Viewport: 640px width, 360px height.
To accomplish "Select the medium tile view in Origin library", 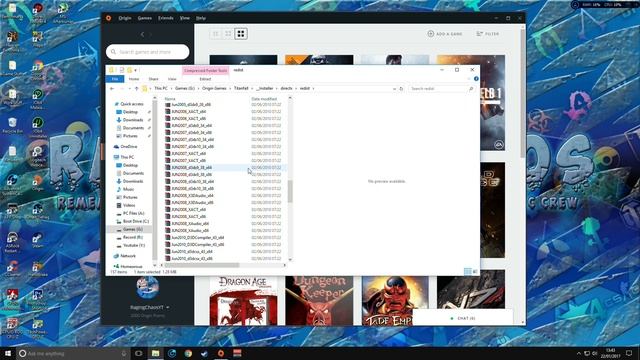I will [228, 34].
